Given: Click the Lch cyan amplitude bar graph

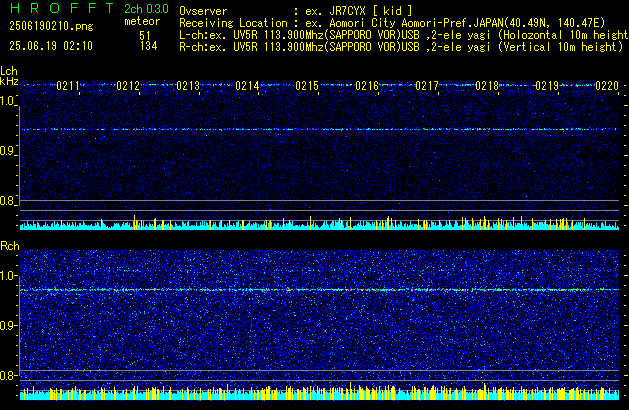Looking at the screenshot, I should coord(319,223).
